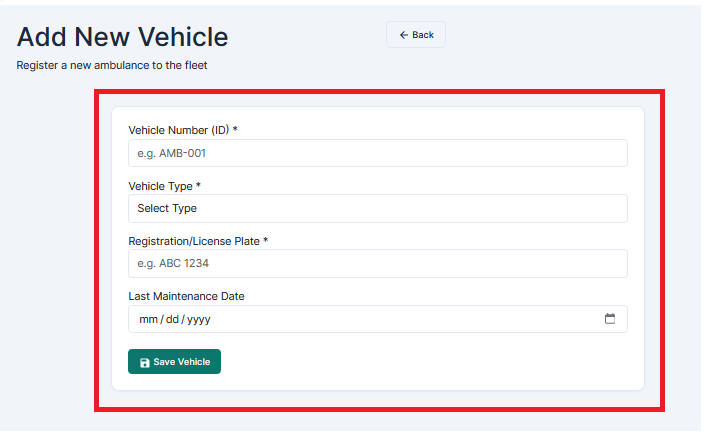Click the floppy disk save icon
The width and height of the screenshot is (706, 447).
click(145, 362)
